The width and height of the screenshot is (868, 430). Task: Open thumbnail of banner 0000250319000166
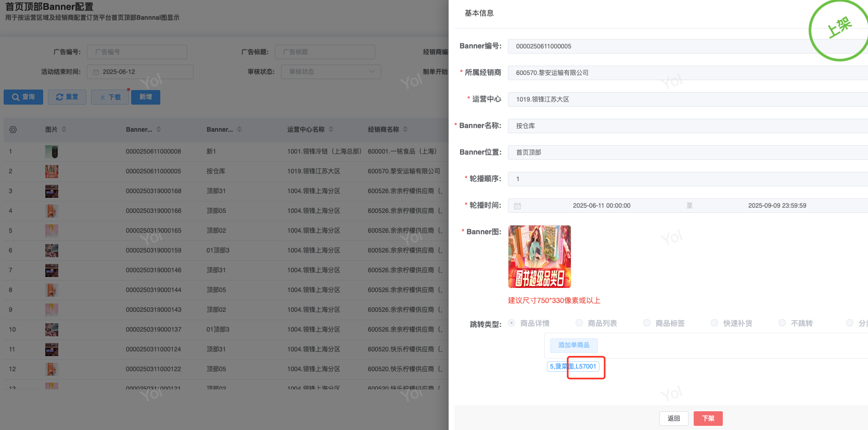pos(52,211)
